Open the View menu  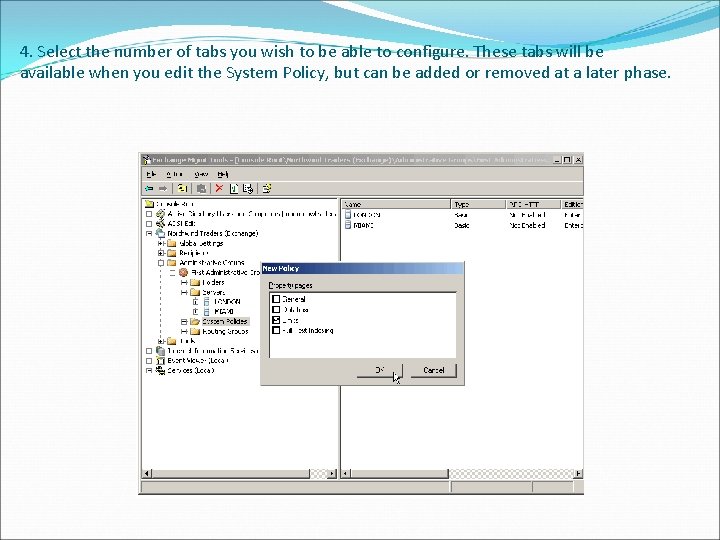click(x=201, y=174)
